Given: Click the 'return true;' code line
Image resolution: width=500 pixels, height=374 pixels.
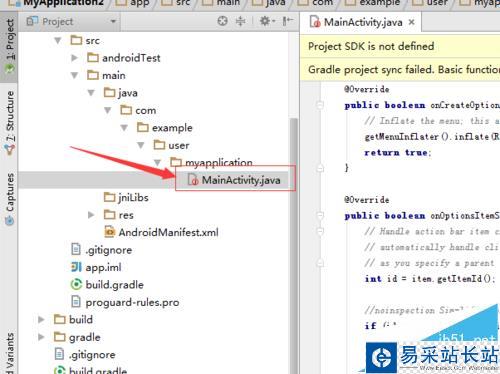Looking at the screenshot, I should tap(398, 153).
